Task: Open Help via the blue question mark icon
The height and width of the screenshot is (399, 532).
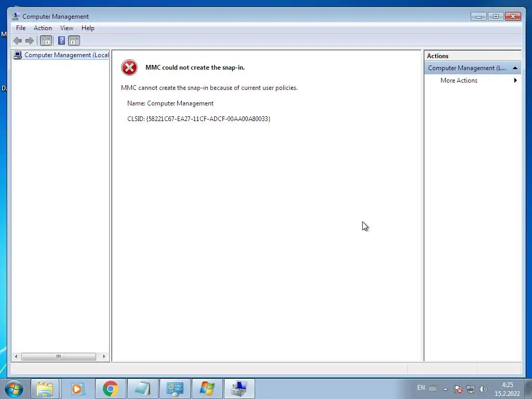Action: [61, 41]
